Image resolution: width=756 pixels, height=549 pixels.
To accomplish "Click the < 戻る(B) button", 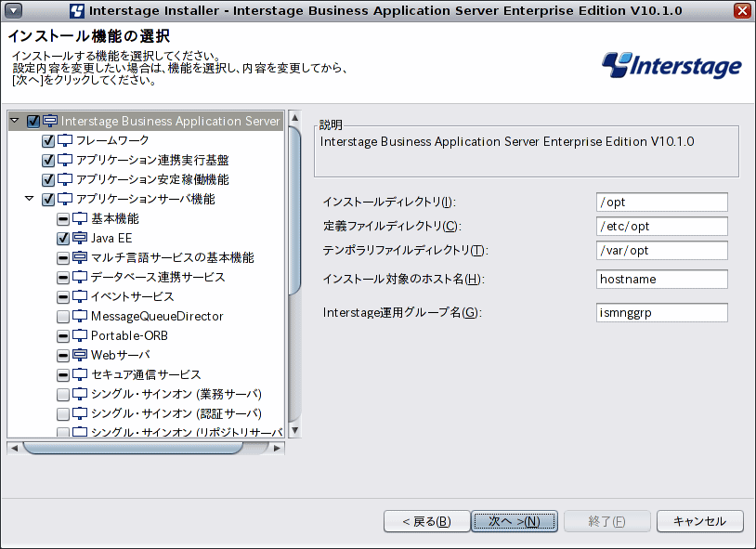I will tap(426, 521).
